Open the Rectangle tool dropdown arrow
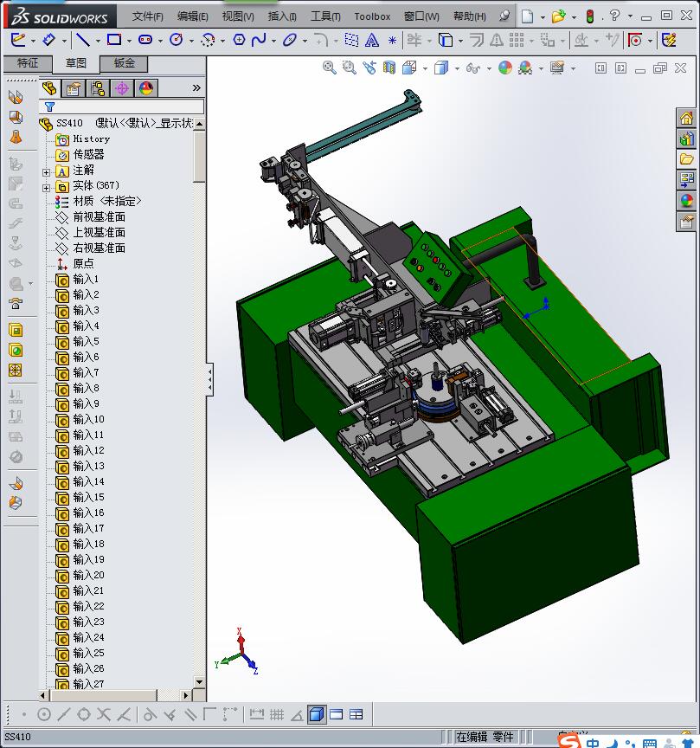This screenshot has height=748, width=700. [129, 42]
